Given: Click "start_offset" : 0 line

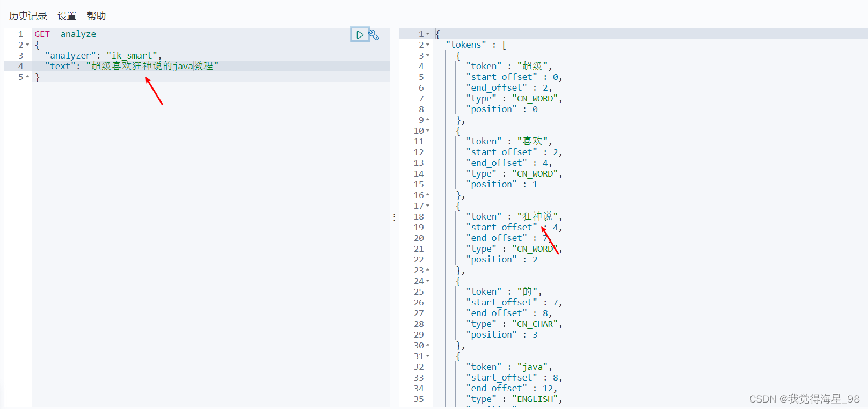Looking at the screenshot, I should click(x=514, y=77).
